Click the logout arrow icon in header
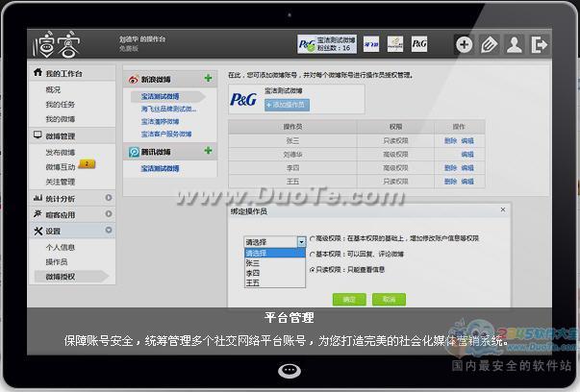580x392 pixels. 539,45
